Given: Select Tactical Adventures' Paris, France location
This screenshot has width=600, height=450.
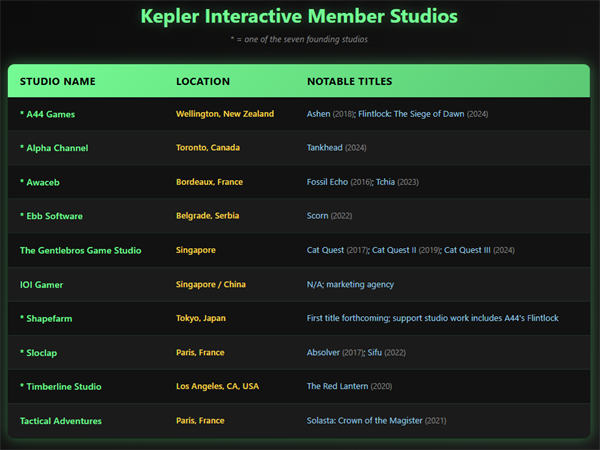Looking at the screenshot, I should point(200,421).
